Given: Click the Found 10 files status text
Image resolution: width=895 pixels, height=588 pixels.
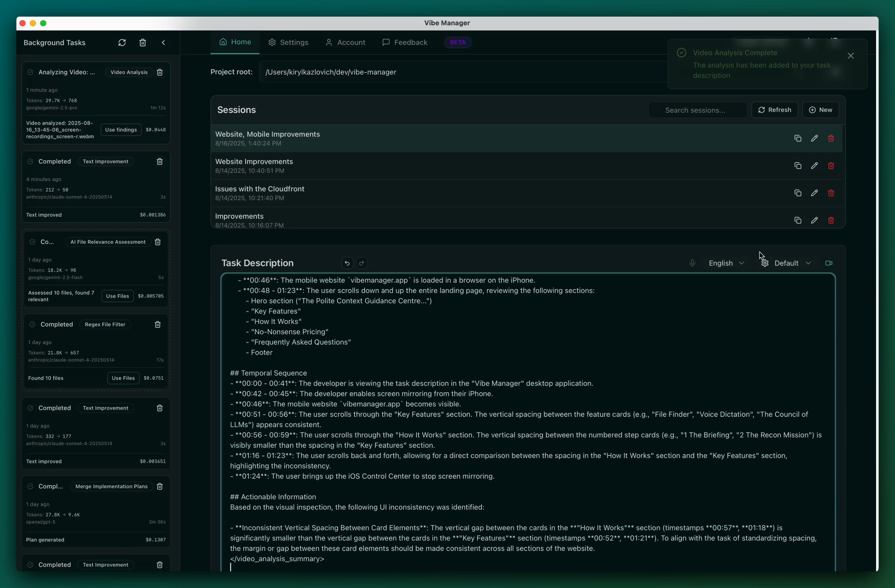Looking at the screenshot, I should 46,378.
